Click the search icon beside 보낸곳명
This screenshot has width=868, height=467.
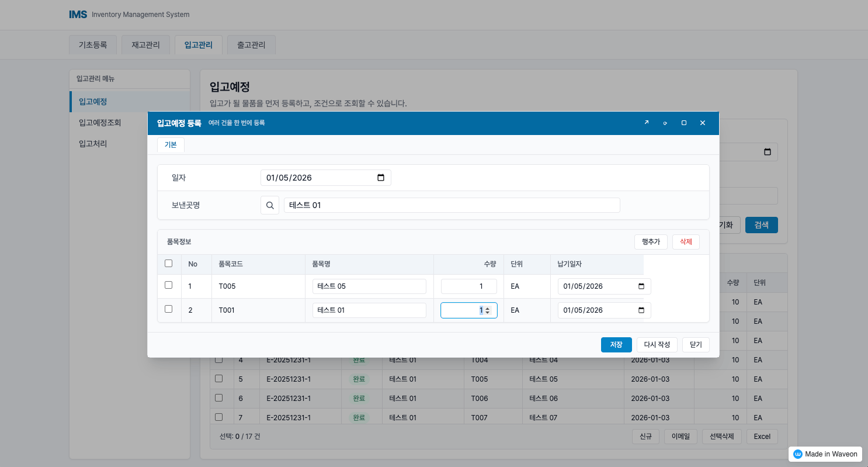point(270,205)
